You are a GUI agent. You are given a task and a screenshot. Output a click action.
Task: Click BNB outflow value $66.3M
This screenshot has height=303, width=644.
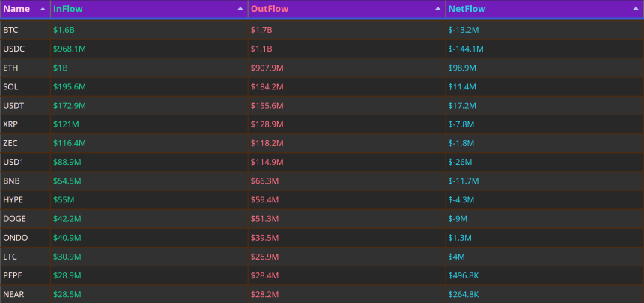pyautogui.click(x=264, y=181)
